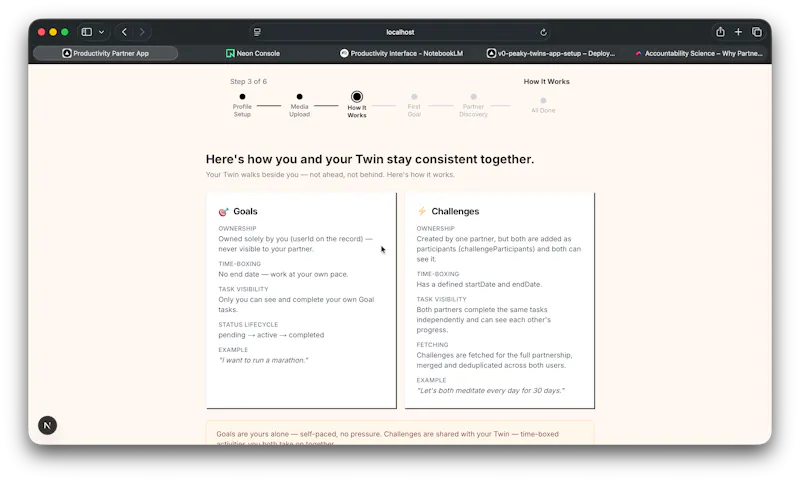Go back with the back arrow
800x482 pixels.
124,32
